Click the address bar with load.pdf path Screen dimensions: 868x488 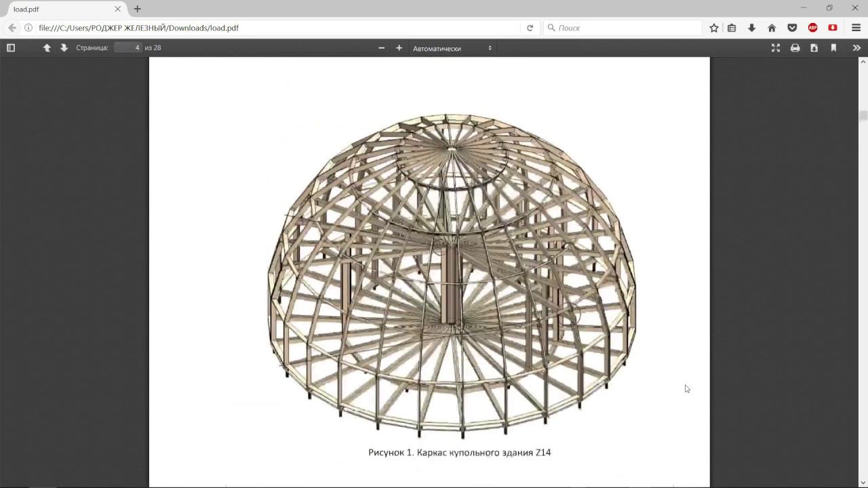click(x=278, y=28)
